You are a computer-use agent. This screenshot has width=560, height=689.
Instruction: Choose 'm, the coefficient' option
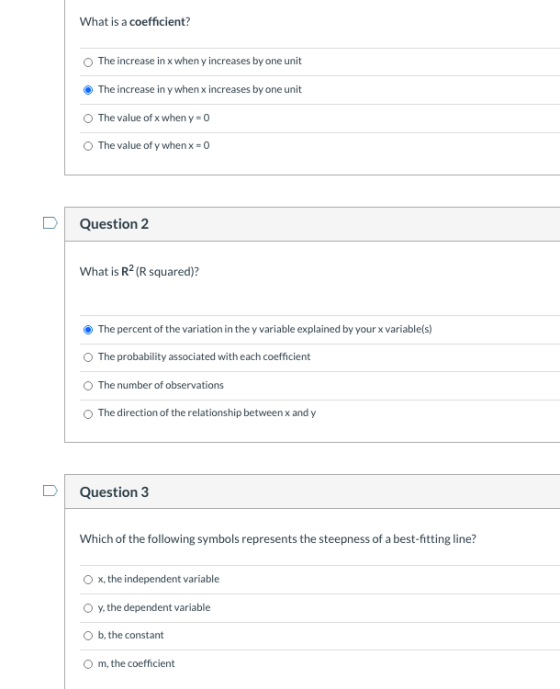[88, 664]
